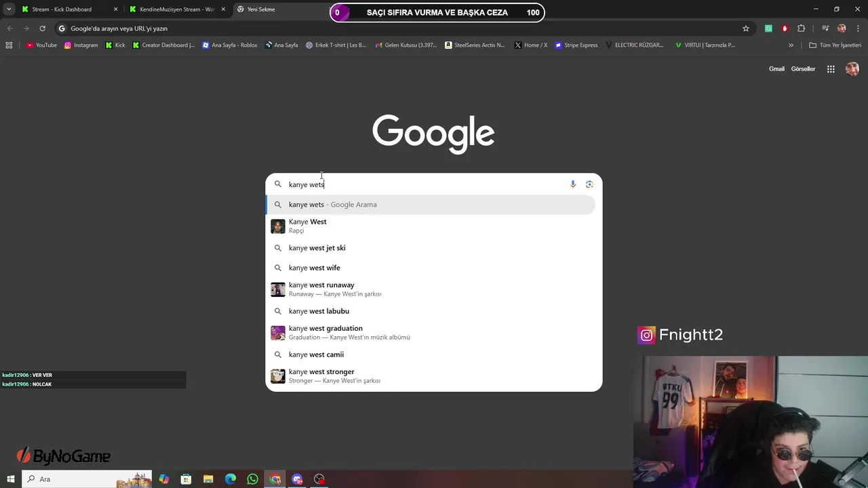Viewport: 868px width, 488px height.
Task: Open the Kick bookmark
Action: (x=115, y=45)
